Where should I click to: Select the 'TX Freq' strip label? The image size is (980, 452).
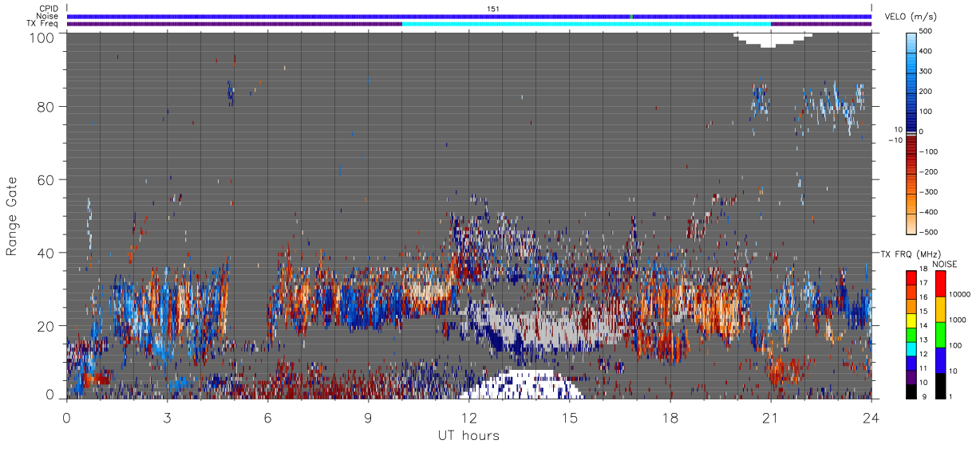coord(44,23)
